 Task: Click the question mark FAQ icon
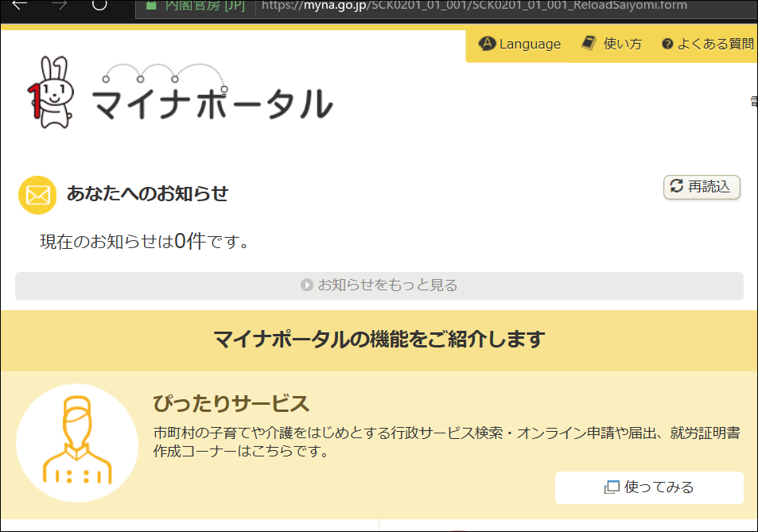point(667,44)
